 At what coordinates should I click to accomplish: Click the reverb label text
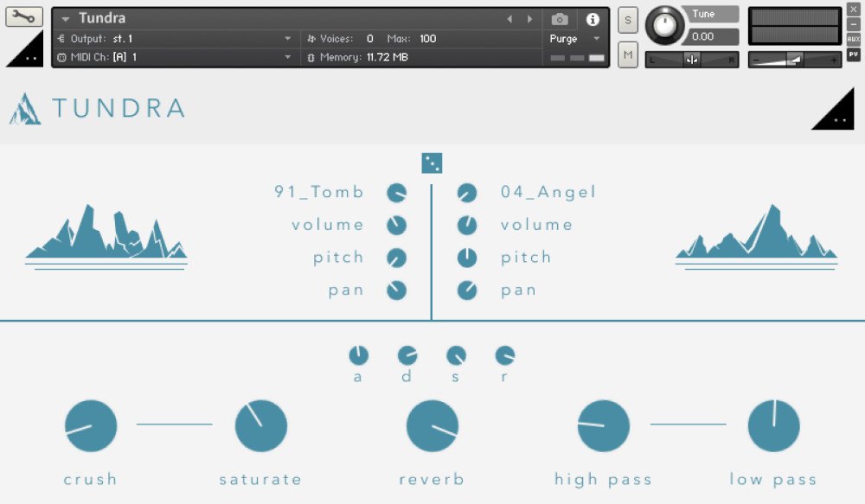click(x=432, y=479)
